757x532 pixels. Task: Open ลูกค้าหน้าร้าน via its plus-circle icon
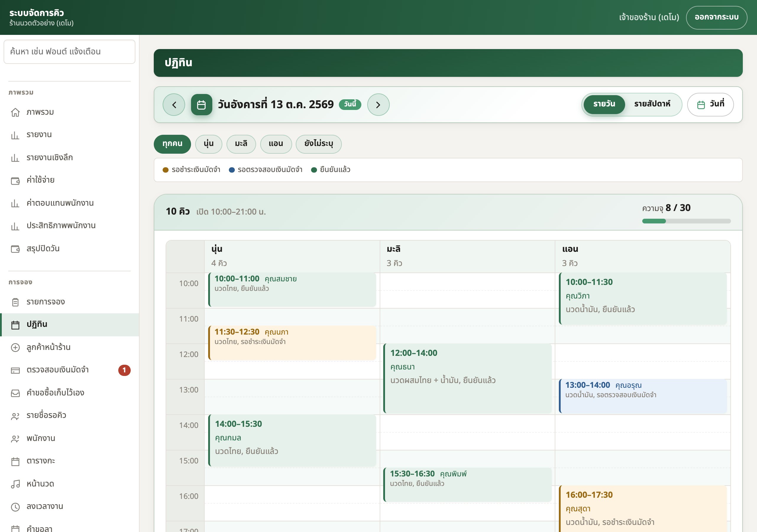pos(15,347)
